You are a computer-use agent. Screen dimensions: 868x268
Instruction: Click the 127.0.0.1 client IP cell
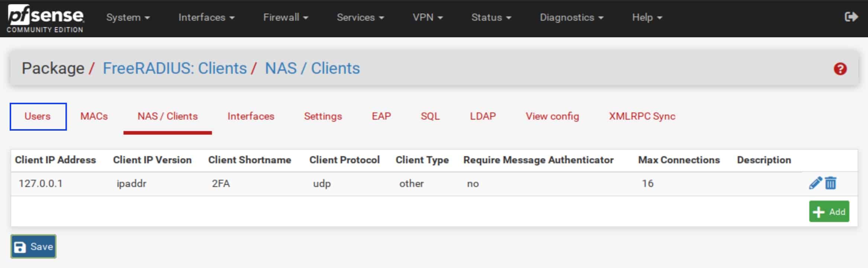click(41, 184)
